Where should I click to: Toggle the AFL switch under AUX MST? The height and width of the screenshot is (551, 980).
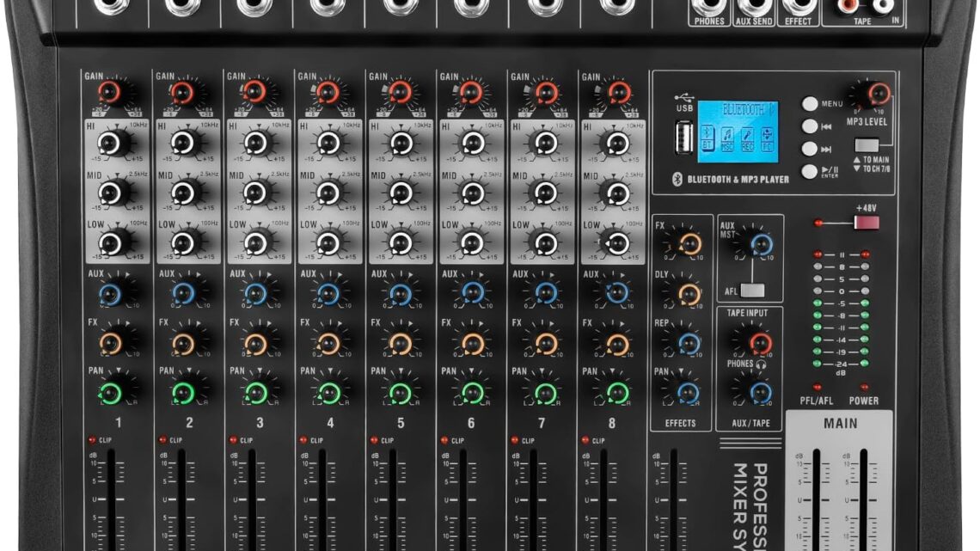coord(751,290)
